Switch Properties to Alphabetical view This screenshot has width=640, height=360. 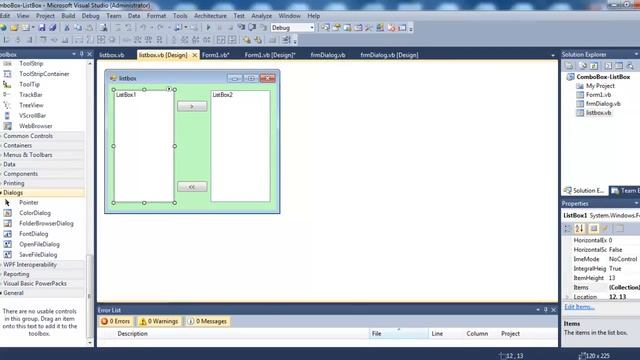coord(579,229)
